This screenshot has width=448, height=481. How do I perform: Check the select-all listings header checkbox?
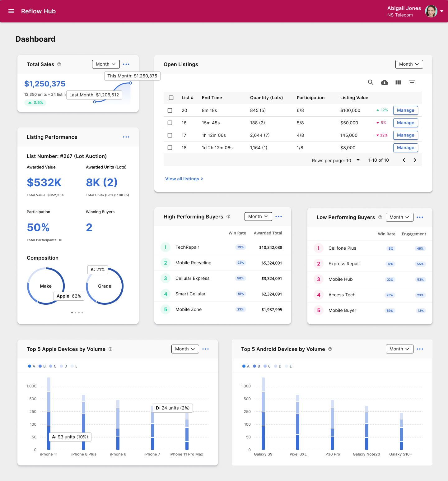click(x=171, y=98)
